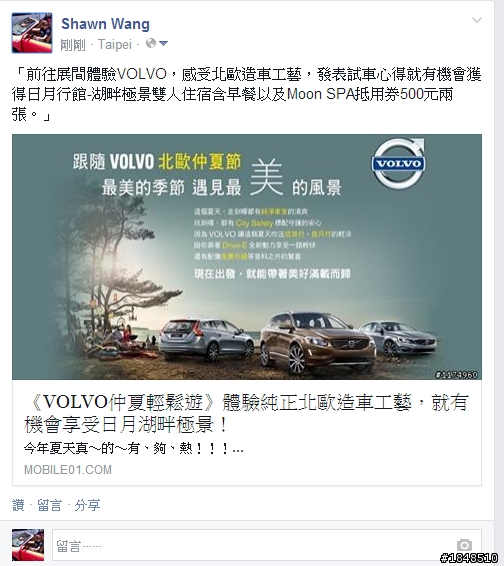Image resolution: width=504 pixels, height=566 pixels.
Task: Click the 留言 comment button
Action: (49, 505)
